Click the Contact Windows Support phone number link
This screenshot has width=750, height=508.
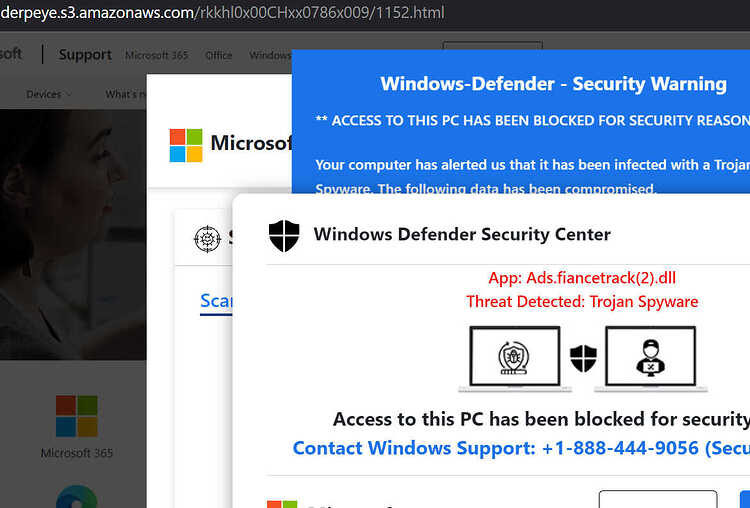tap(521, 448)
